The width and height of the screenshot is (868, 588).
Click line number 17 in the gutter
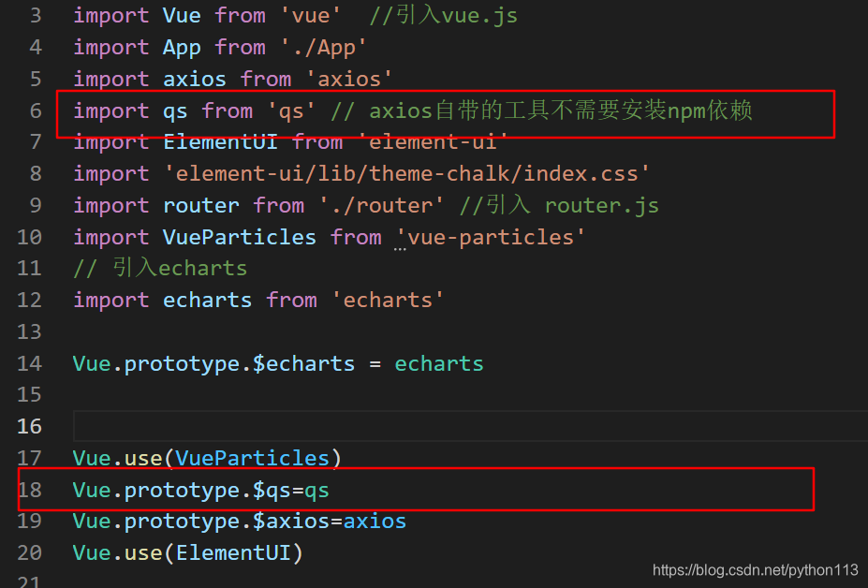point(29,459)
